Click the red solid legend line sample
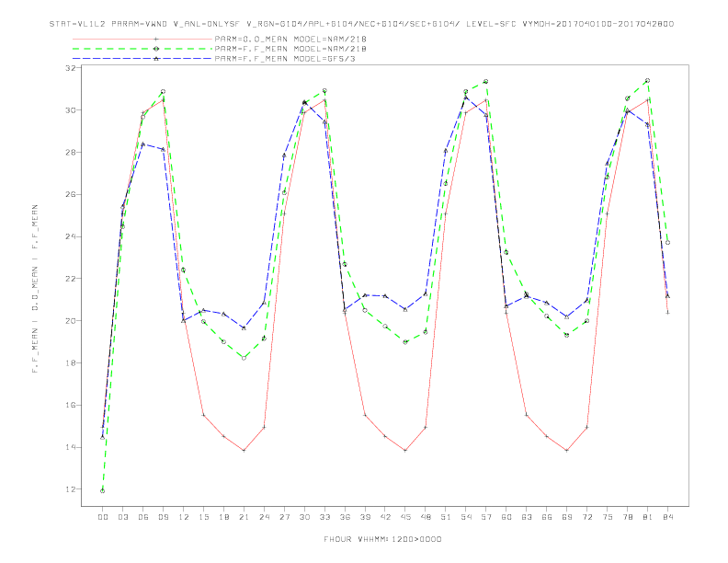 tap(142, 39)
